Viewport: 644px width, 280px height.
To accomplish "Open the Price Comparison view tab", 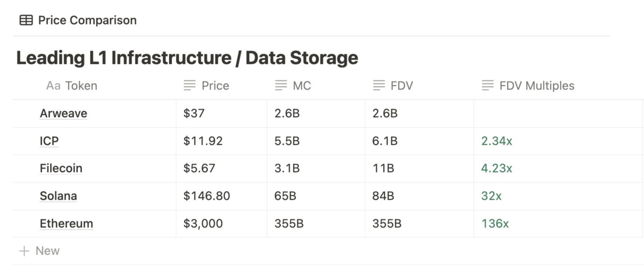I will 78,20.
